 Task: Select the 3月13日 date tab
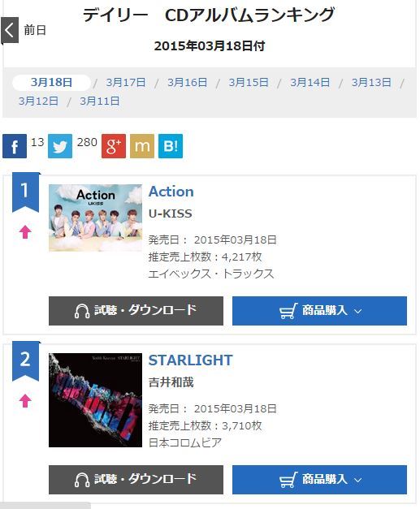tap(371, 83)
